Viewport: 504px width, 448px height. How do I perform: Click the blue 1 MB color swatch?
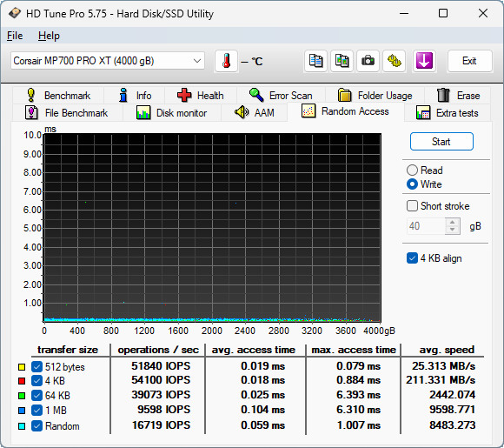pos(22,411)
